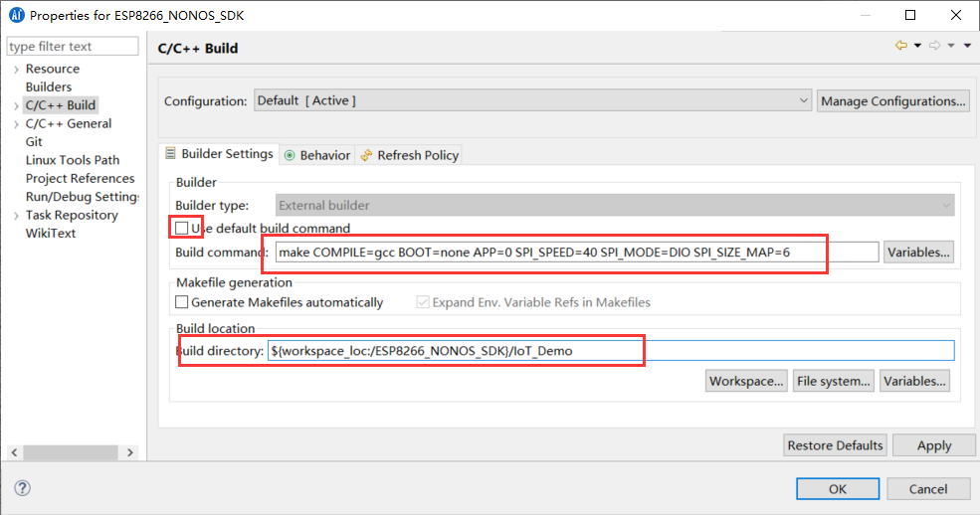Click the Manage Configurations button
The image size is (980, 515).
click(x=892, y=100)
